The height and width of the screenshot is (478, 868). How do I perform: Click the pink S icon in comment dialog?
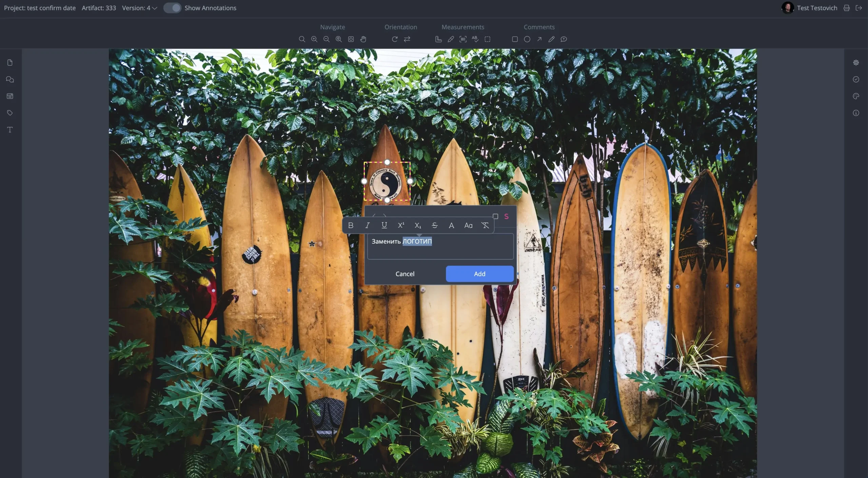[506, 216]
